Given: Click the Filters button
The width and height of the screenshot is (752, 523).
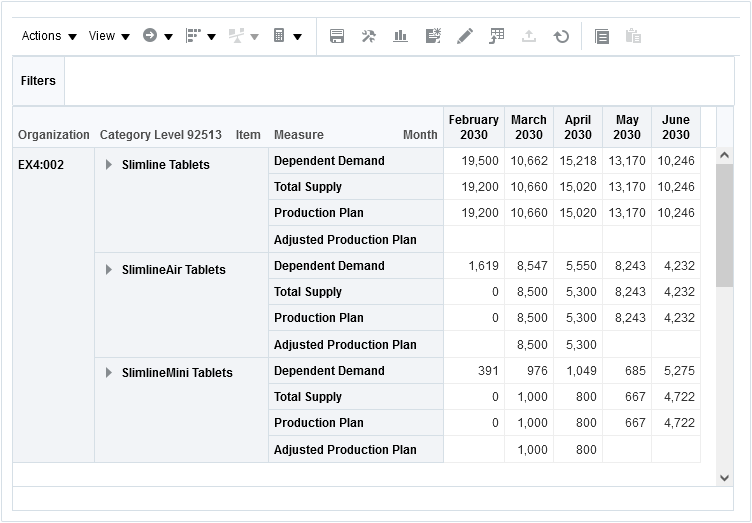Looking at the screenshot, I should click(x=38, y=81).
